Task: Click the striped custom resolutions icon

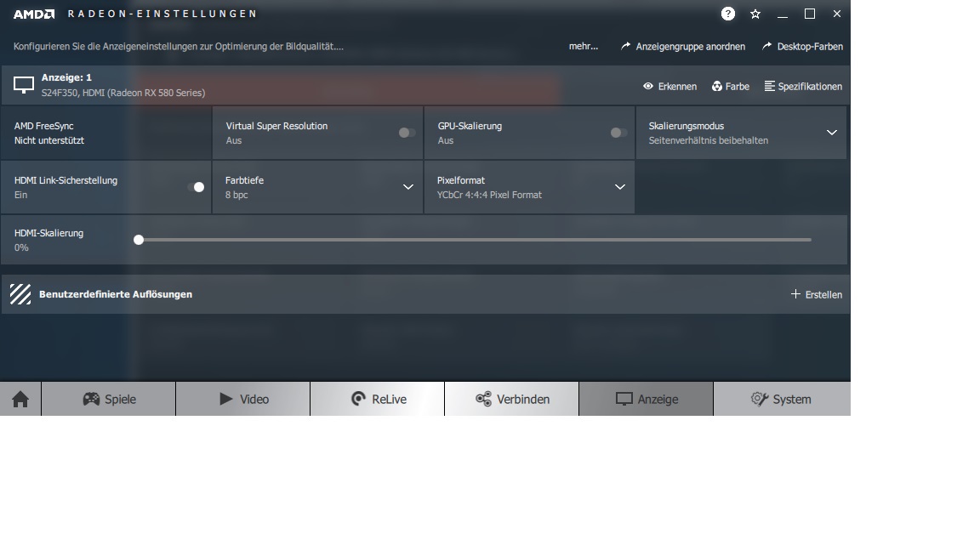Action: click(20, 294)
